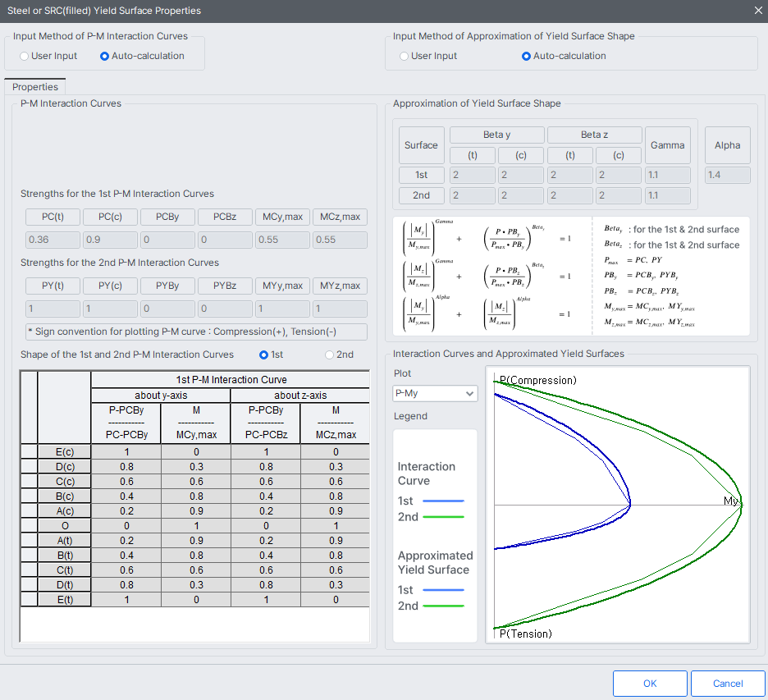This screenshot has width=768, height=700.
Task: Click the PY(c) value field
Action: coord(110,309)
